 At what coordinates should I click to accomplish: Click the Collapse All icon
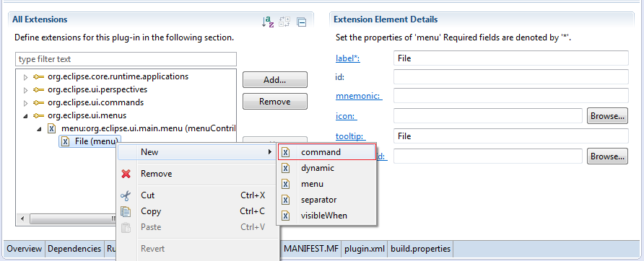[x=302, y=22]
